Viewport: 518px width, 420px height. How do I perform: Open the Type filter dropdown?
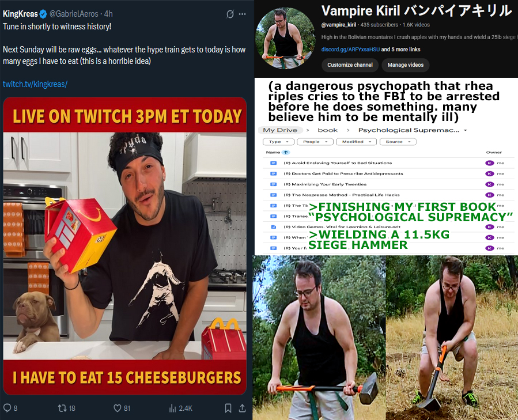click(278, 142)
